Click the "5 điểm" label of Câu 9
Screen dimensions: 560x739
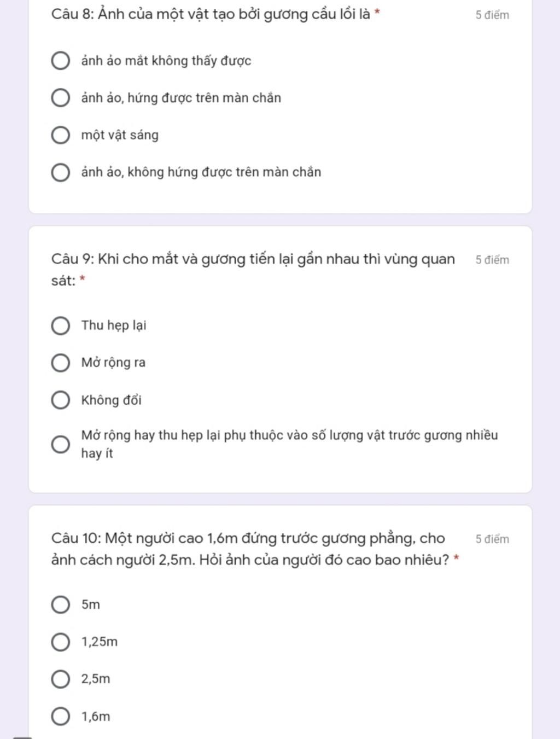point(492,260)
